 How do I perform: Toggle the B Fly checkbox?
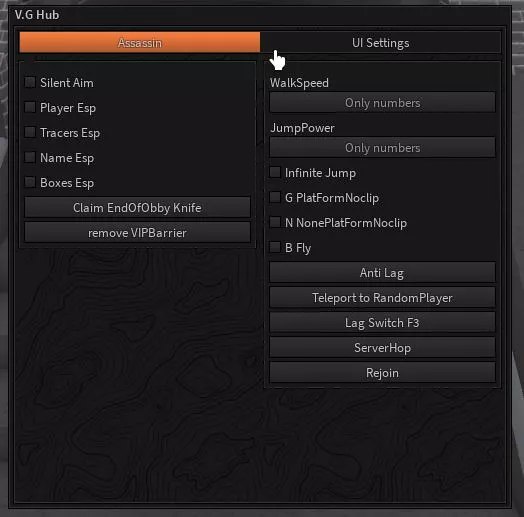[x=275, y=248]
